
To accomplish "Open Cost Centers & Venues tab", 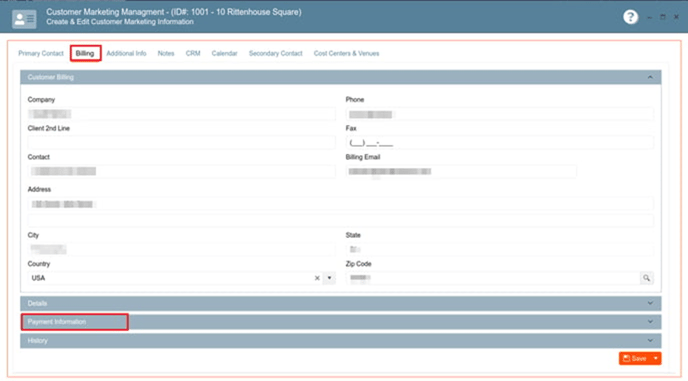I will tap(346, 54).
